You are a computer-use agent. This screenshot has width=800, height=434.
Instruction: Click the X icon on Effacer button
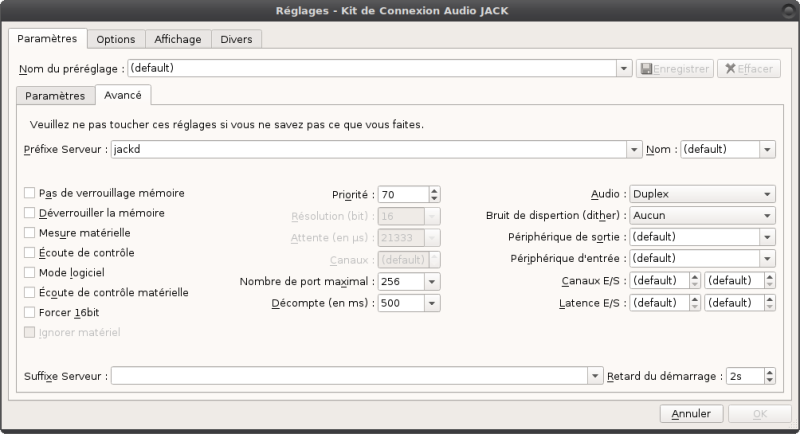coord(730,69)
